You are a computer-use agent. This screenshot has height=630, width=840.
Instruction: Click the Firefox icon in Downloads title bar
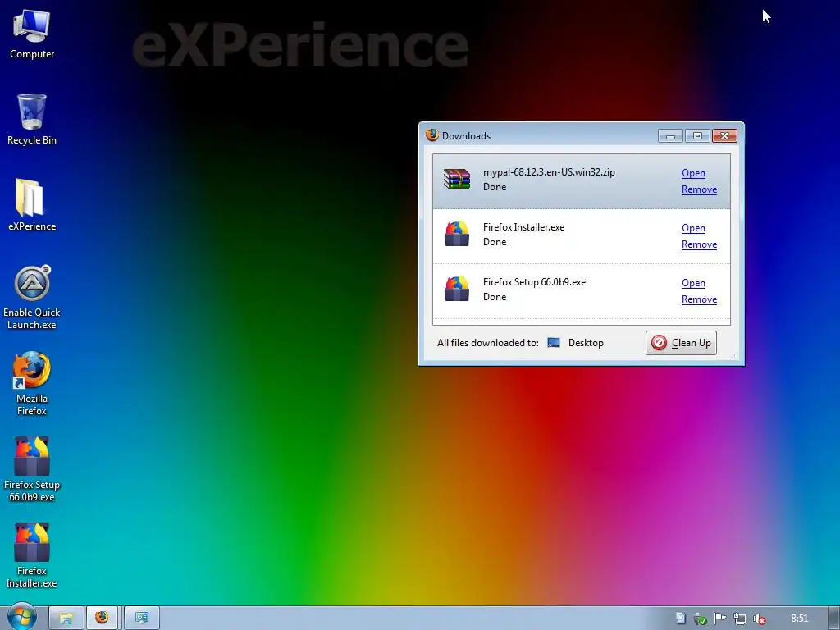tap(431, 135)
